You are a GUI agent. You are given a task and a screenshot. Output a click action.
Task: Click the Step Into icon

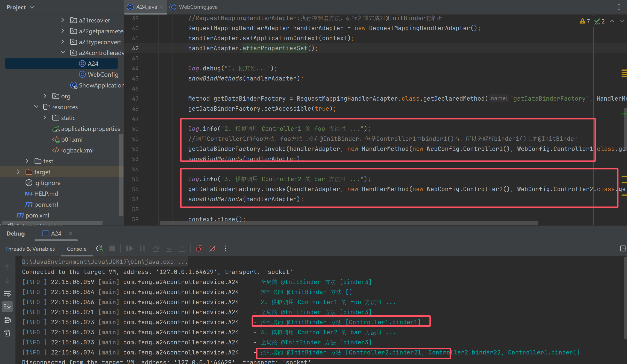[x=169, y=248]
